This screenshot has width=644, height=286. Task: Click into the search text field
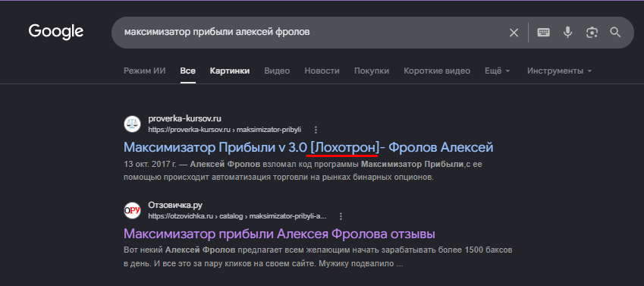(308, 33)
